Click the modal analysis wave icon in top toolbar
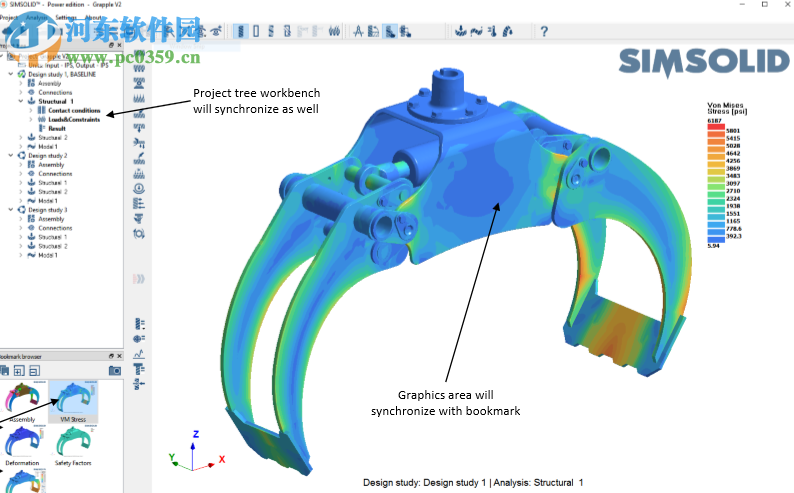The width and height of the screenshot is (794, 493). pos(477,31)
